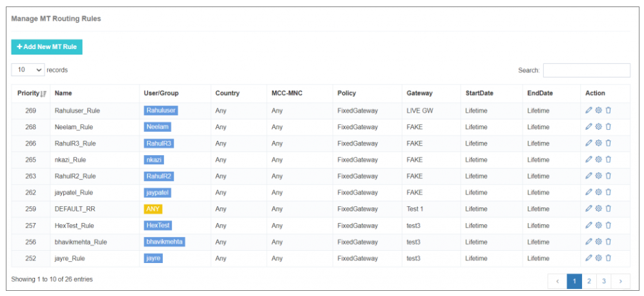Edit RahulR3_Rule via pencil icon
The image size is (644, 296).
(588, 143)
